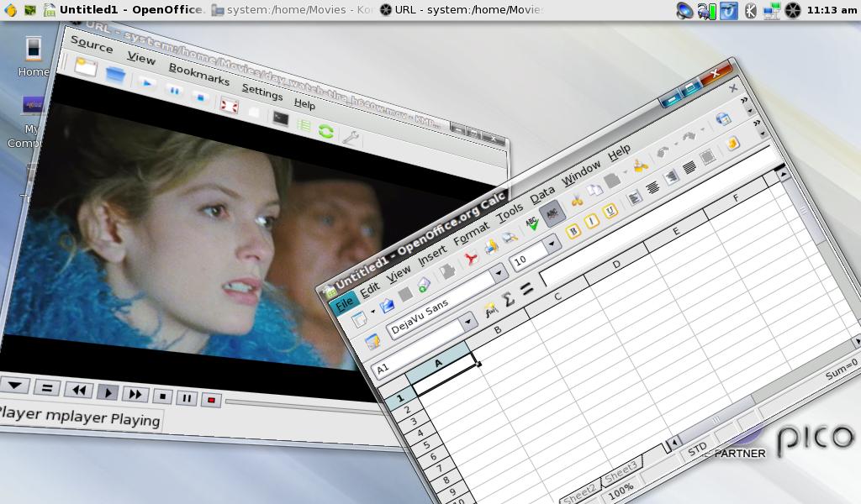Expand the New document dropdown arrow in Calc
The width and height of the screenshot is (861, 504).
pos(373,312)
